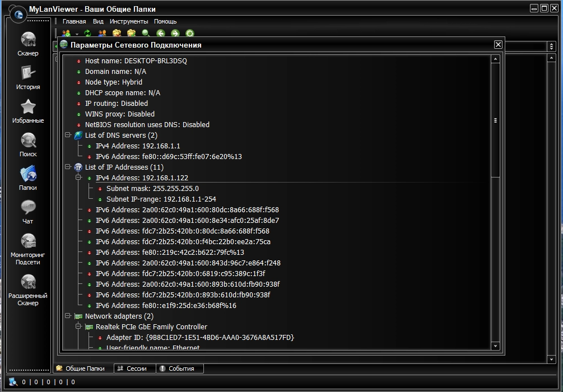Click the green refresh arrows toolbar icon

[x=87, y=34]
